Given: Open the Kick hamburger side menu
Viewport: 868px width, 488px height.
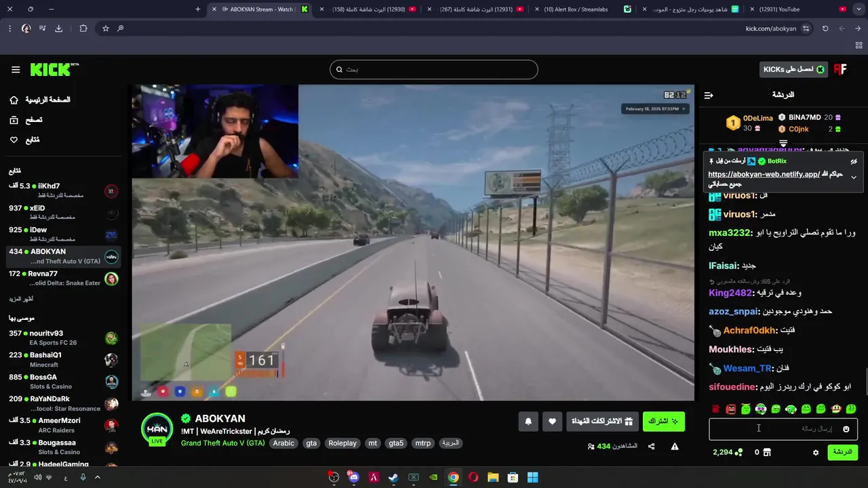Looking at the screenshot, I should pos(16,69).
